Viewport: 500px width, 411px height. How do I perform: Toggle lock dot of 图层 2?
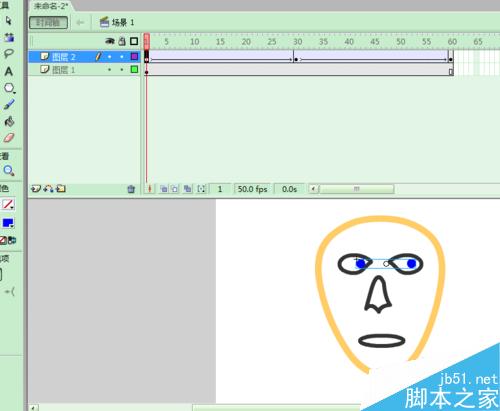pos(122,57)
